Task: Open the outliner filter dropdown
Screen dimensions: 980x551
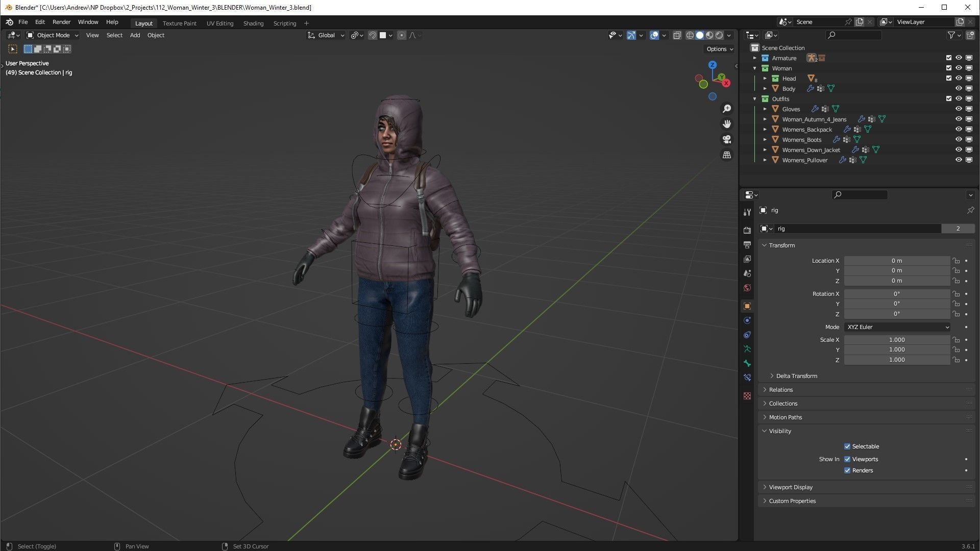Action: click(x=954, y=35)
